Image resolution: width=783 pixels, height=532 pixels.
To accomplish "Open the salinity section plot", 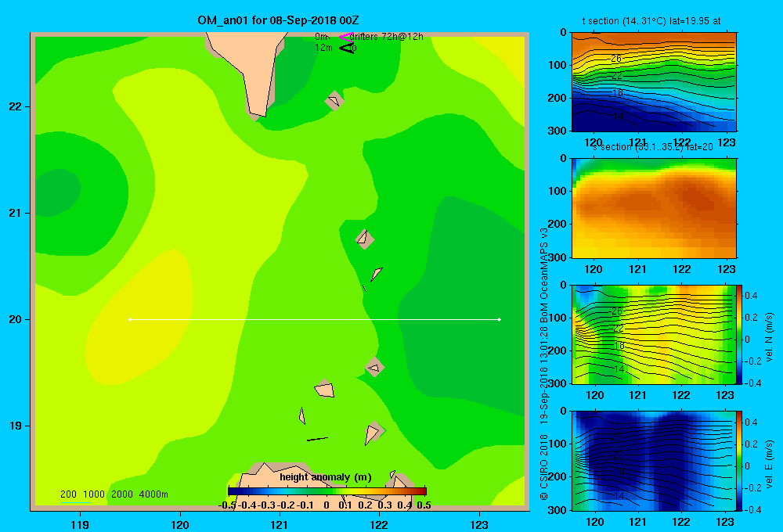I will point(654,207).
